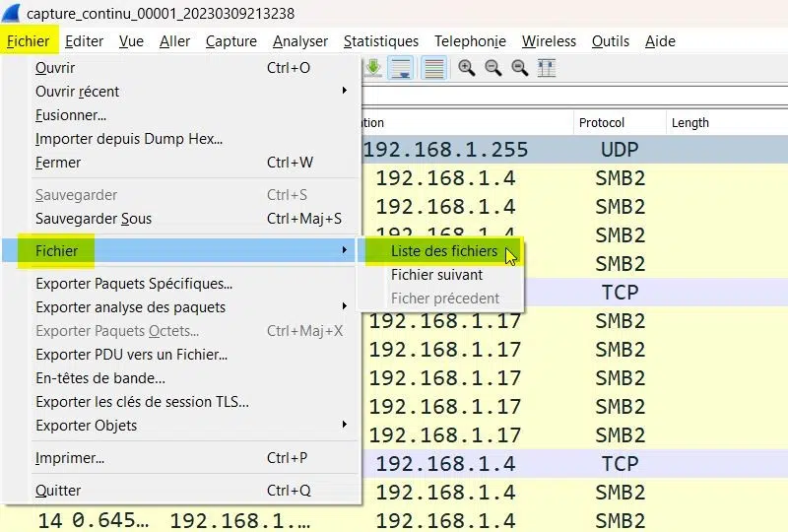Screen dimensions: 788x532
Task: Click the 0.645… time cell
Action: (x=110, y=520)
